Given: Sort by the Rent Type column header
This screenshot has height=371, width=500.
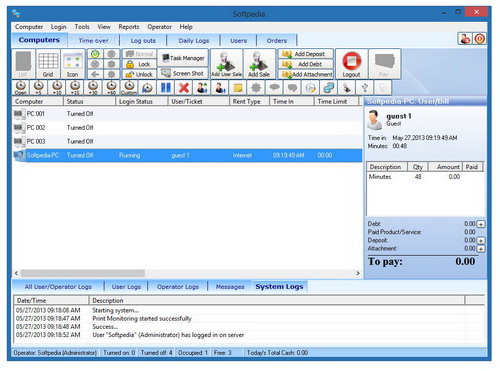Looking at the screenshot, I should coord(249,101).
